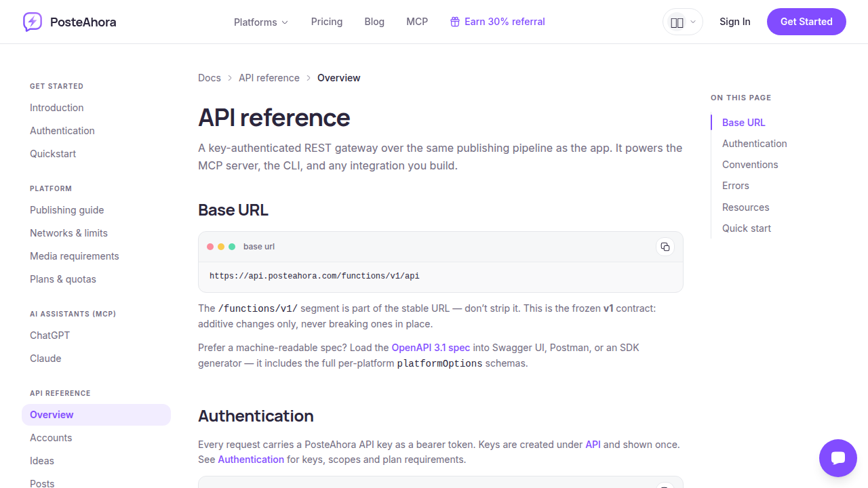
Task: Go to the Blog
Action: click(374, 22)
